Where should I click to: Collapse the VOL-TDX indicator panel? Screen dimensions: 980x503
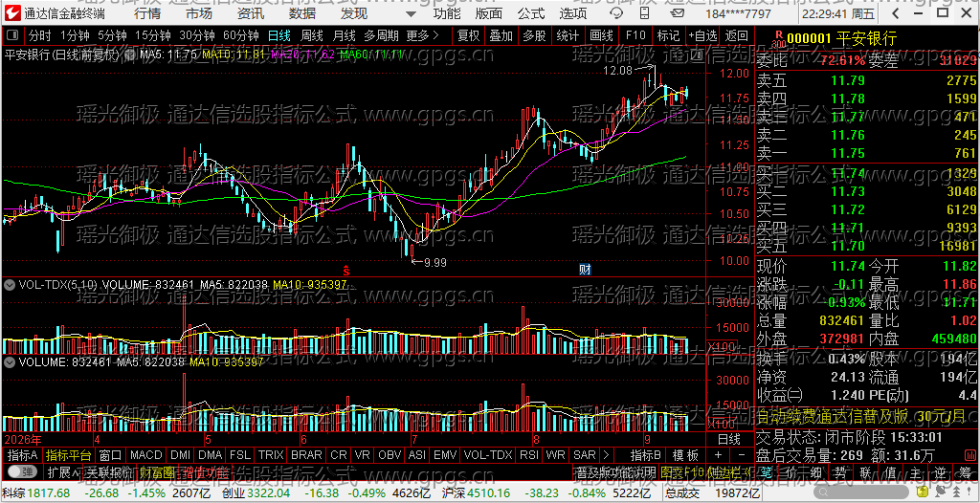pyautogui.click(x=10, y=284)
